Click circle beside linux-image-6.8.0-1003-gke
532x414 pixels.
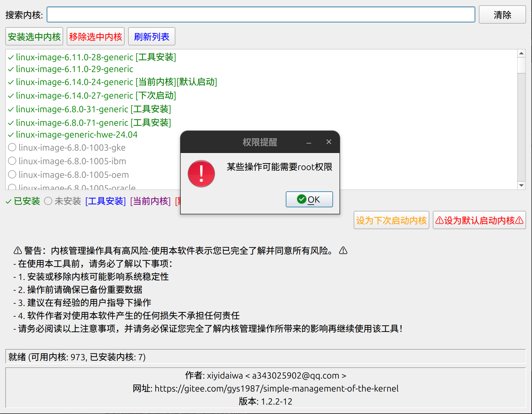pos(12,147)
